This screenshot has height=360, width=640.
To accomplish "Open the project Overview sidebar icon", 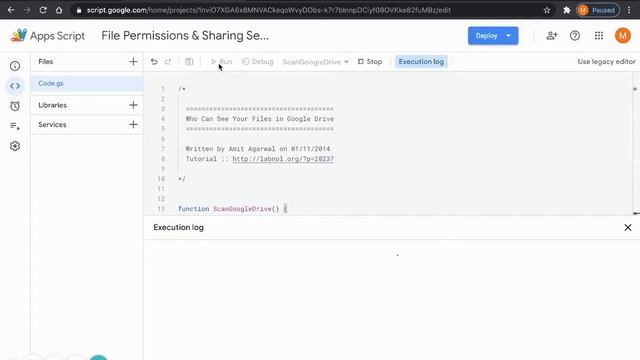I will (15, 66).
